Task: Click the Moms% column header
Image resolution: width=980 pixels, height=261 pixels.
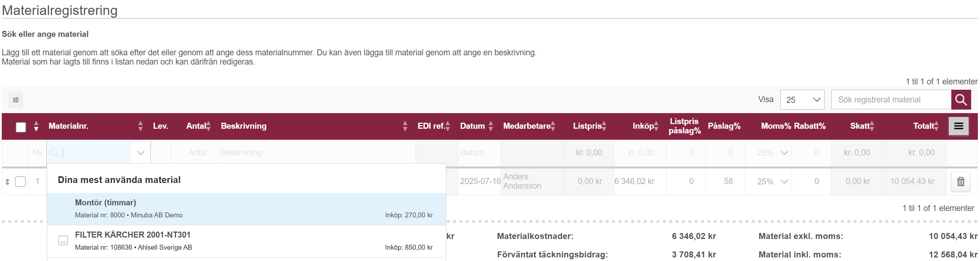Action: pos(776,126)
